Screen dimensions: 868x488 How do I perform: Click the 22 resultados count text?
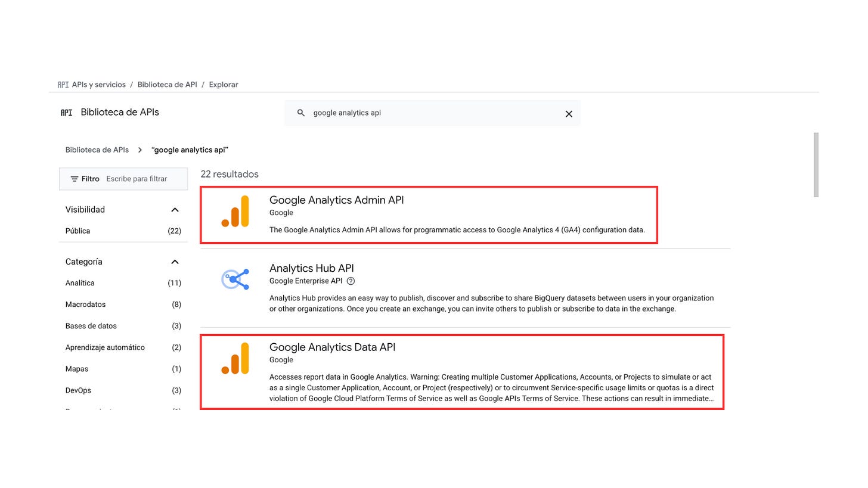pyautogui.click(x=230, y=175)
